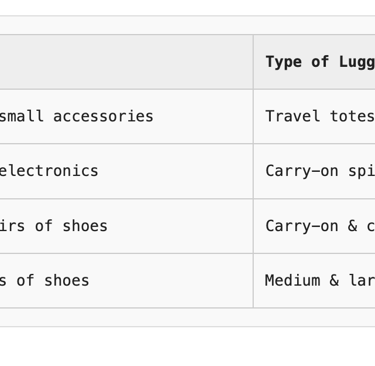This screenshot has height=366, width=375.
Task: Click the word "Travel" in the table
Action: click(x=293, y=116)
